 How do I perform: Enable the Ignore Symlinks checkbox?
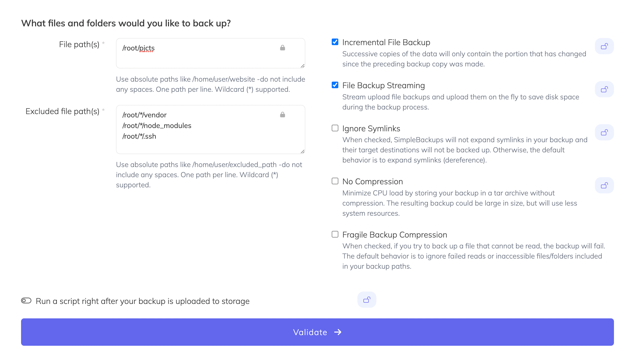[x=335, y=128]
